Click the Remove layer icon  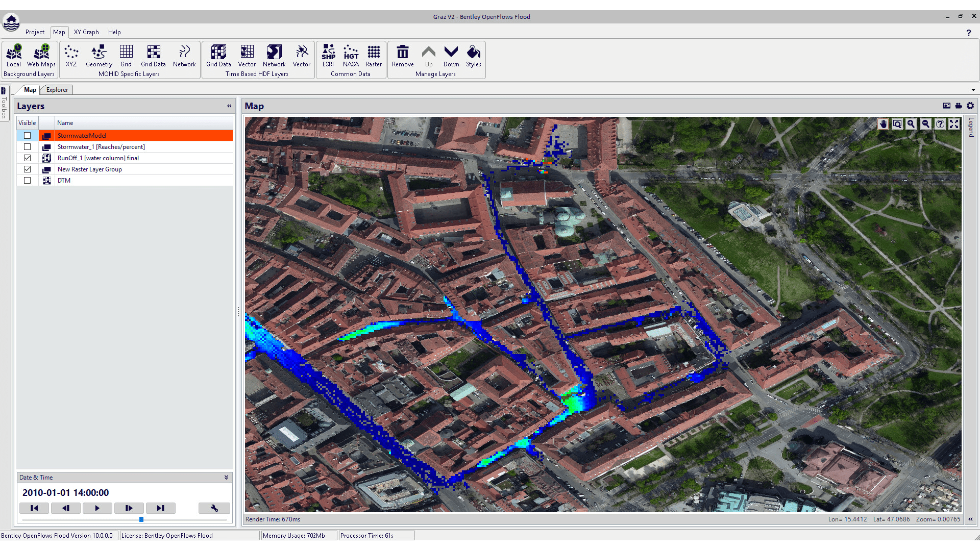click(x=403, y=55)
